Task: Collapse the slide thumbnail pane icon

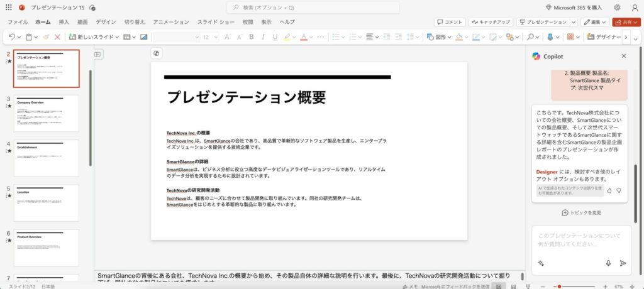Action: 97,54
